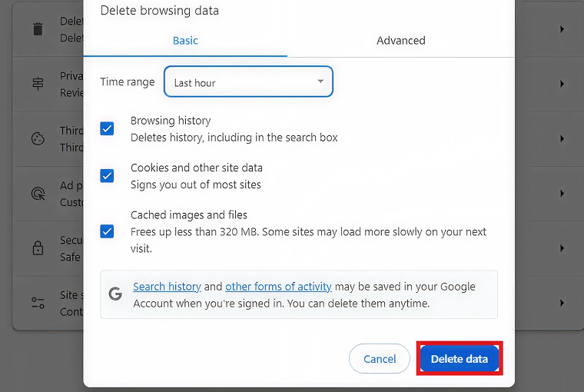Click the Google G logo icon
Viewport: 584px width, 392px height.
pos(115,294)
